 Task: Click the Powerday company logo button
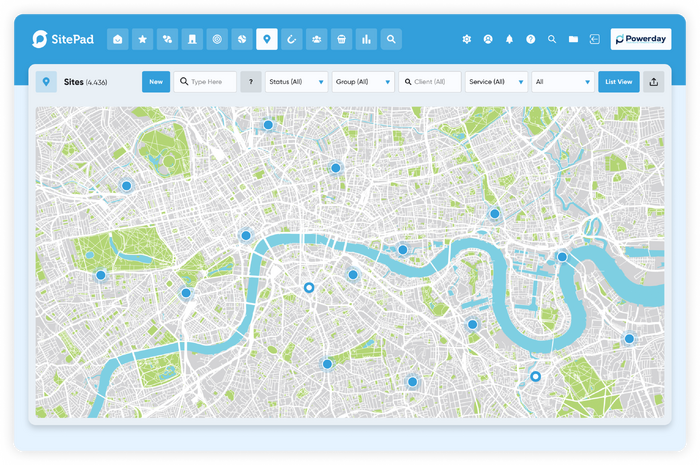641,39
